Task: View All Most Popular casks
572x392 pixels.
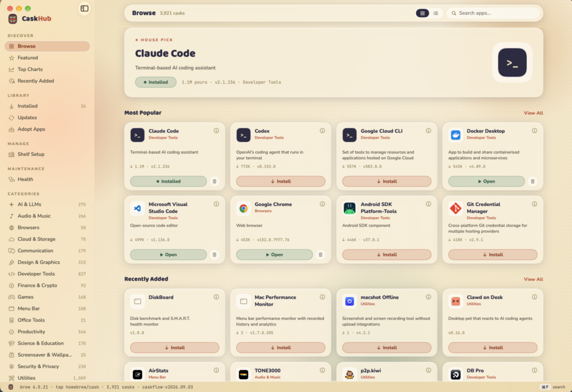Action: [x=533, y=113]
